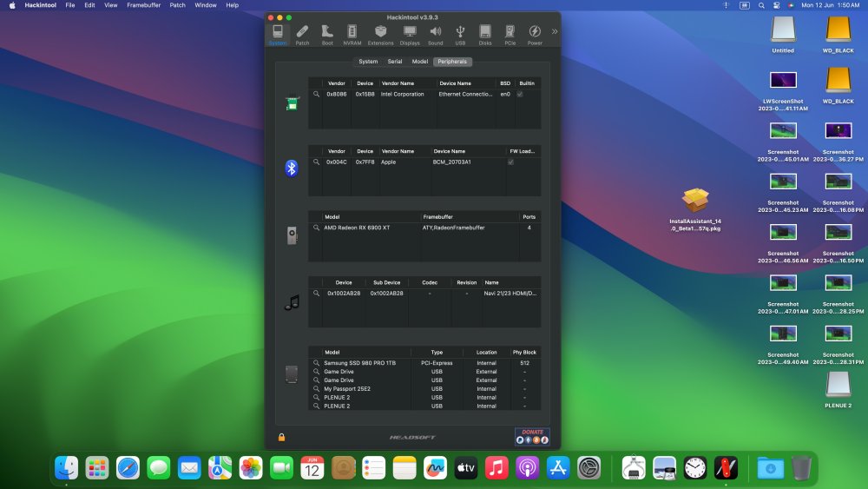The height and width of the screenshot is (489, 868).
Task: Open the Help menu
Action: 232,5
